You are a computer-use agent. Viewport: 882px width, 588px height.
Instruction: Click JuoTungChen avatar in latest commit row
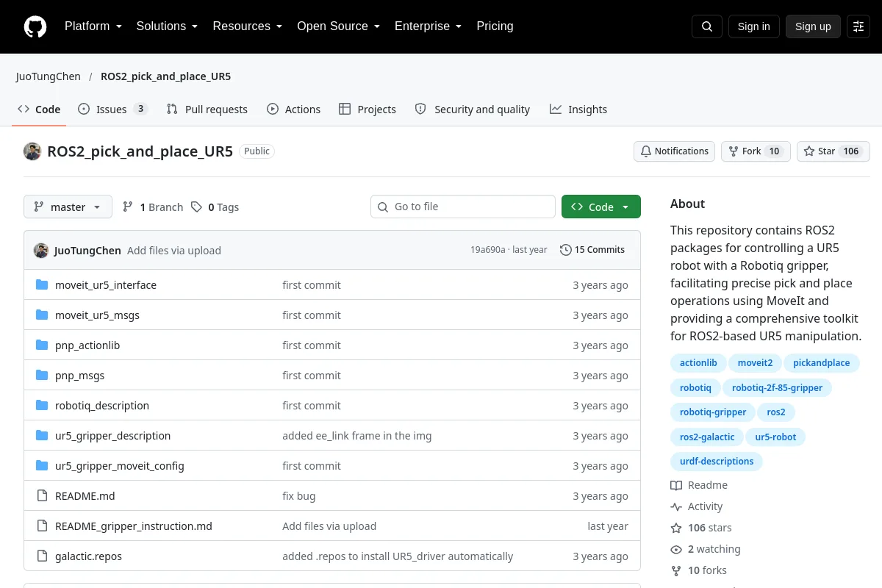pyautogui.click(x=41, y=250)
